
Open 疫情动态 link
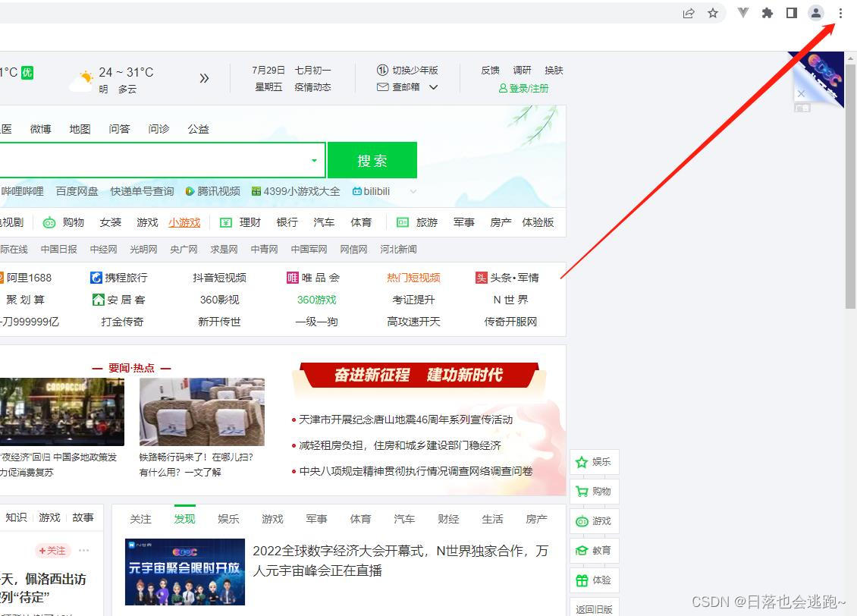tap(312, 87)
